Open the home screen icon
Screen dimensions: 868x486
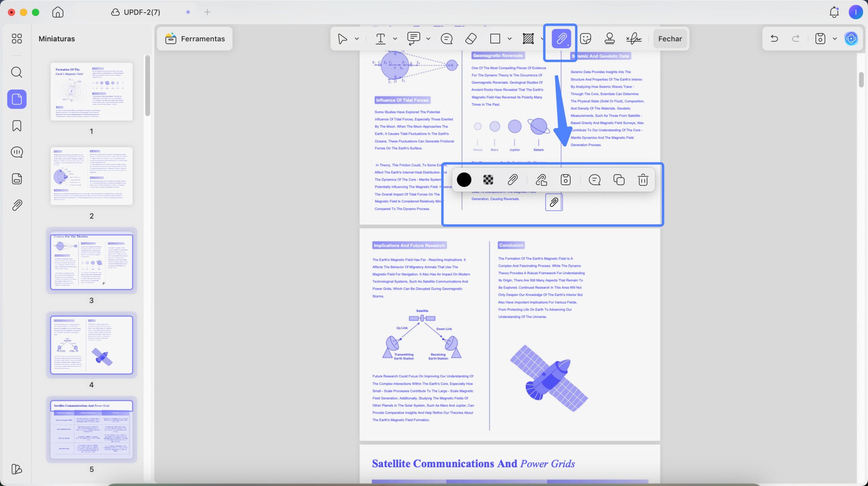(58, 12)
